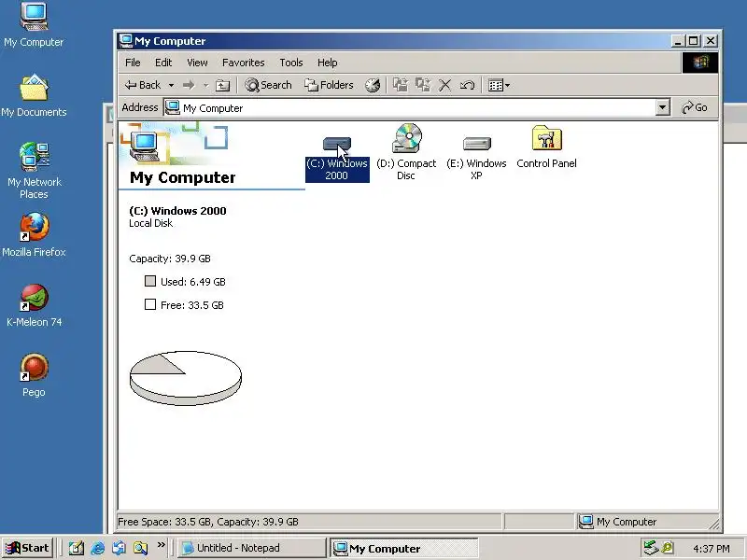Expand the quick launch chevron
The image size is (747, 560).
click(x=161, y=544)
